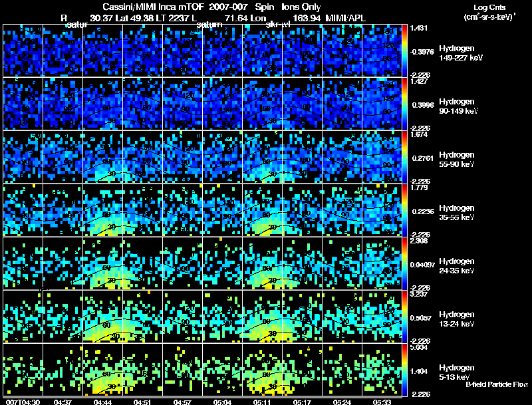This screenshot has width=532, height=405.
Task: Click the 1.404 color scale value
Action: (x=419, y=371)
